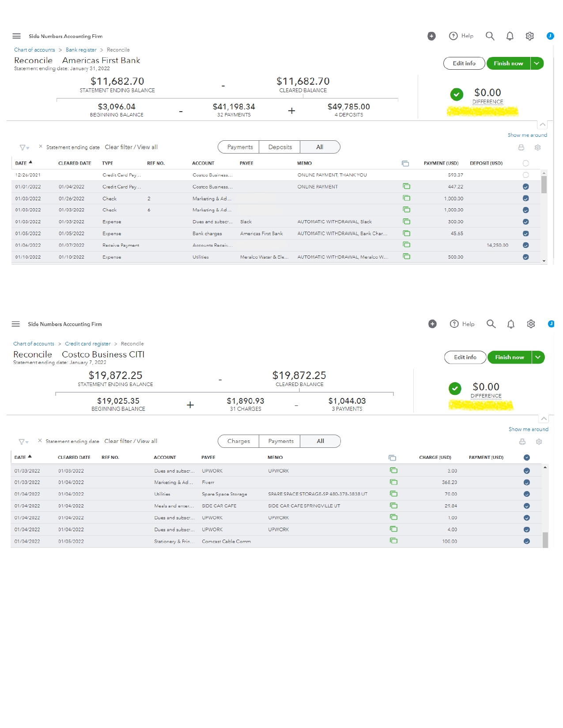Collapse the bank reconcile summary with the chevron
The image size is (563, 728).
click(543, 125)
